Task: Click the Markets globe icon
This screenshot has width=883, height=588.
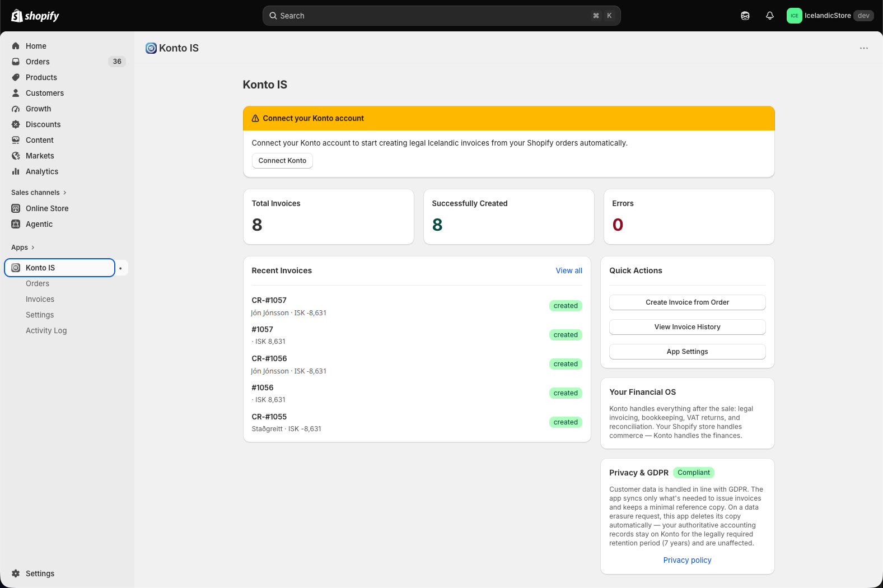Action: pyautogui.click(x=16, y=156)
